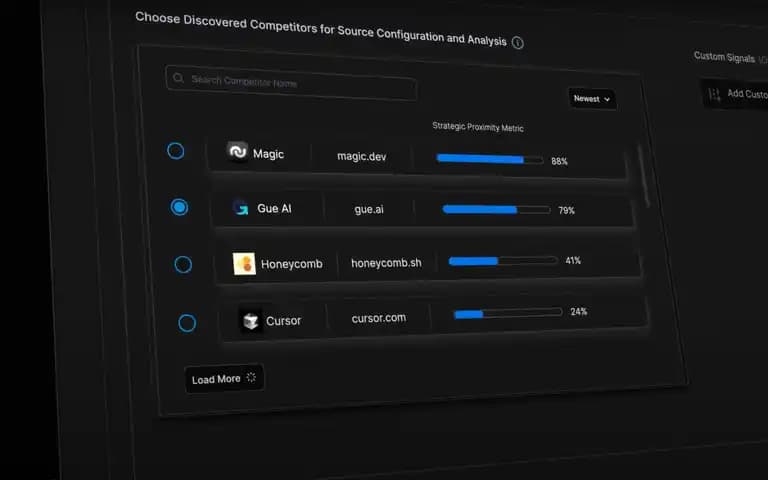Click the info icon beside the heading
Image resolution: width=768 pixels, height=480 pixels.
pos(517,43)
